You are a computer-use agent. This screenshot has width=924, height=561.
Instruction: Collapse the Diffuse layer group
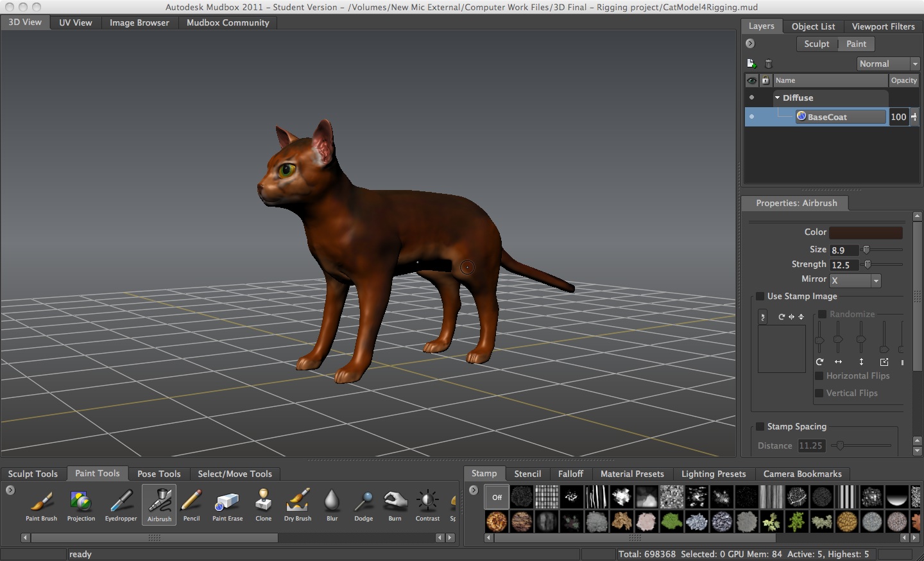click(x=777, y=98)
